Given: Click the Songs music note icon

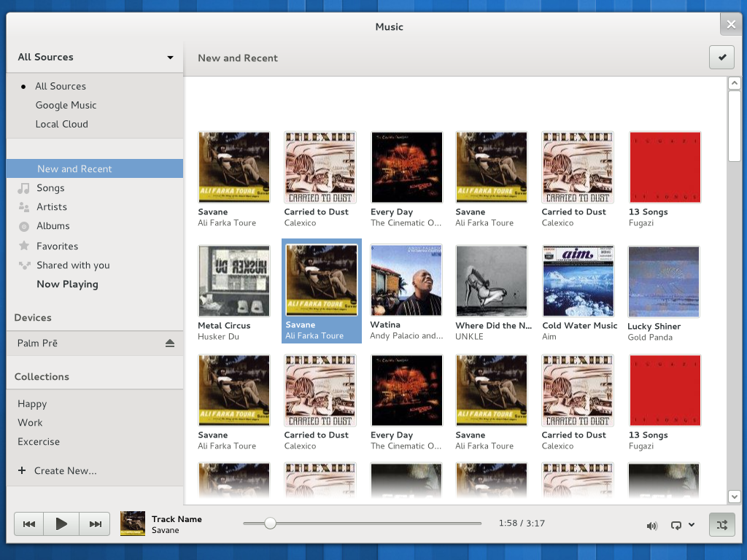Looking at the screenshot, I should point(23,189).
